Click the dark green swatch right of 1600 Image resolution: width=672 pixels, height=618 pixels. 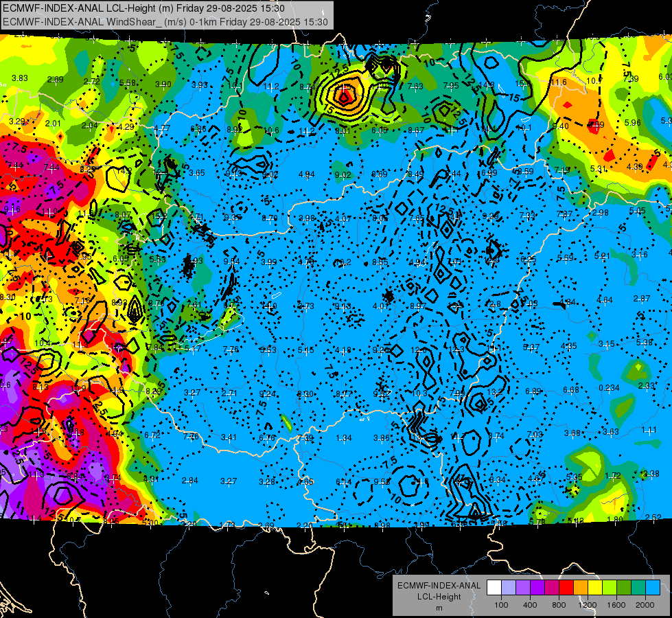(x=624, y=588)
